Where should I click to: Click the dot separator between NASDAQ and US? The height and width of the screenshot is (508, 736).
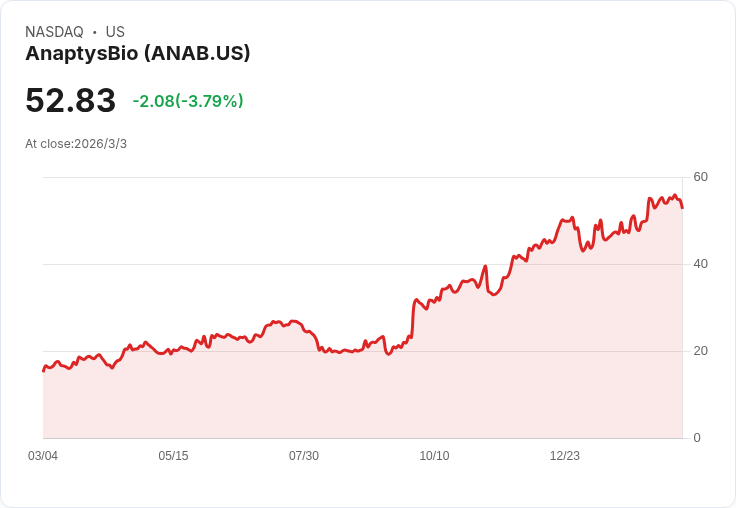[94, 32]
